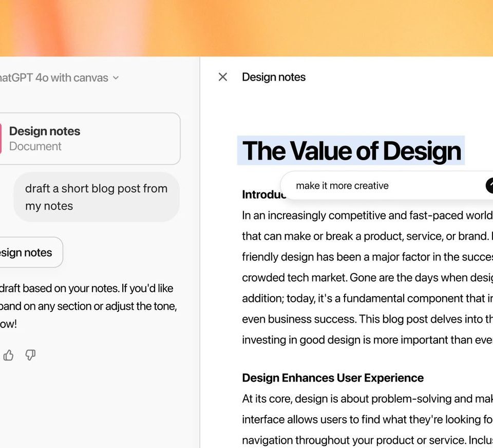Submit the prompt with the arrow button
Screen dimensions: 493x448
(490, 186)
